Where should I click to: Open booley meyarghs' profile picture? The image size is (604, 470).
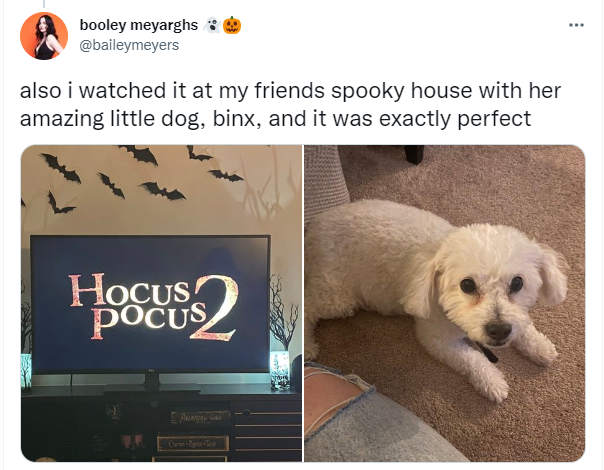coord(44,36)
